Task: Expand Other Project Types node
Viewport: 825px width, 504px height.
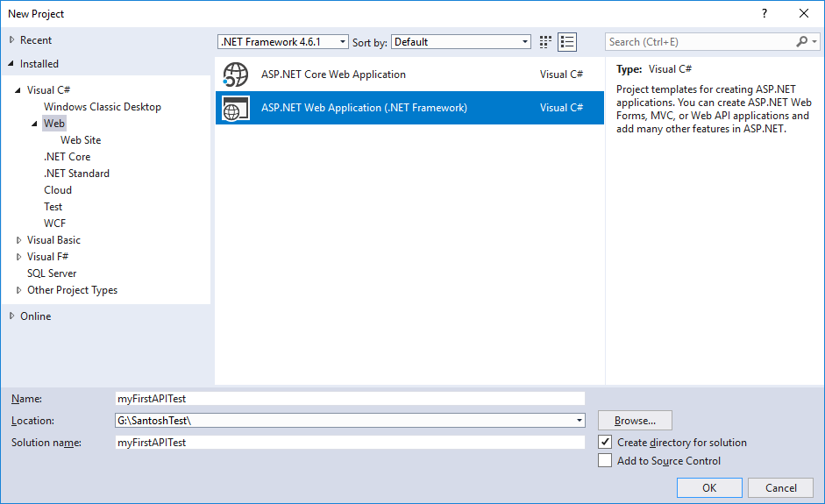Action: point(18,290)
